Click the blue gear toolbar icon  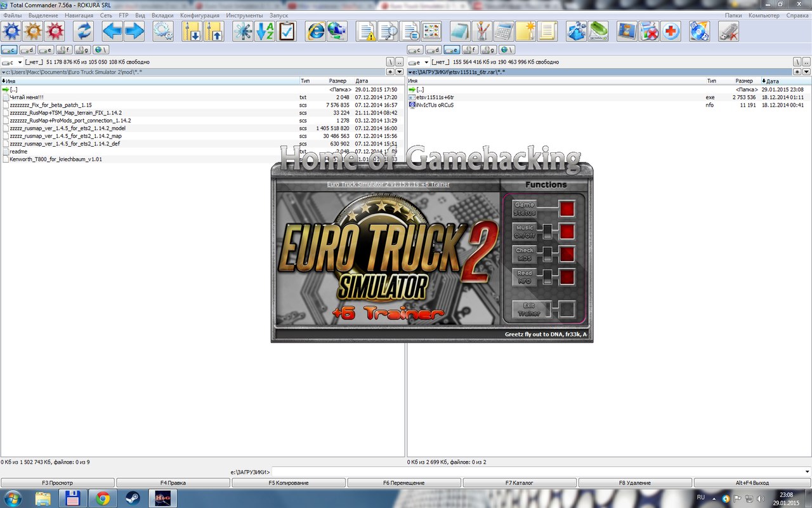point(12,31)
